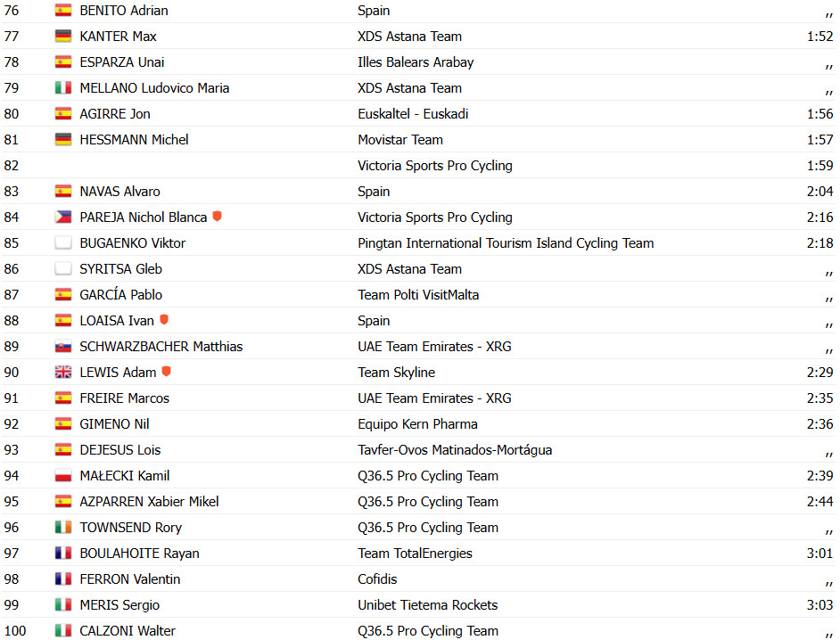Click the French flag beside BOULAHOITE Rayan
This screenshot has height=640, width=840.
pos(63,553)
